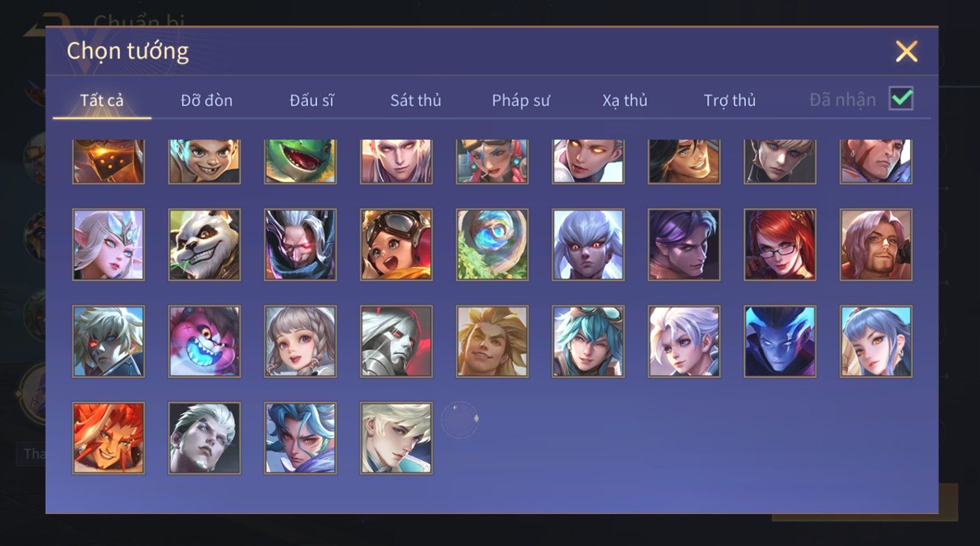Choose the green frog monster hero
980x546 pixels.
[x=300, y=161]
